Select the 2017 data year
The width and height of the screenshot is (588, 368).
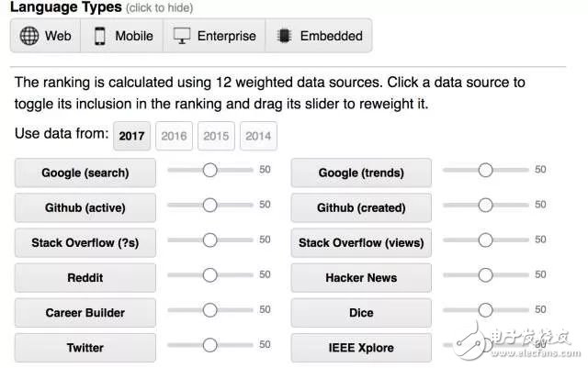pyautogui.click(x=132, y=136)
